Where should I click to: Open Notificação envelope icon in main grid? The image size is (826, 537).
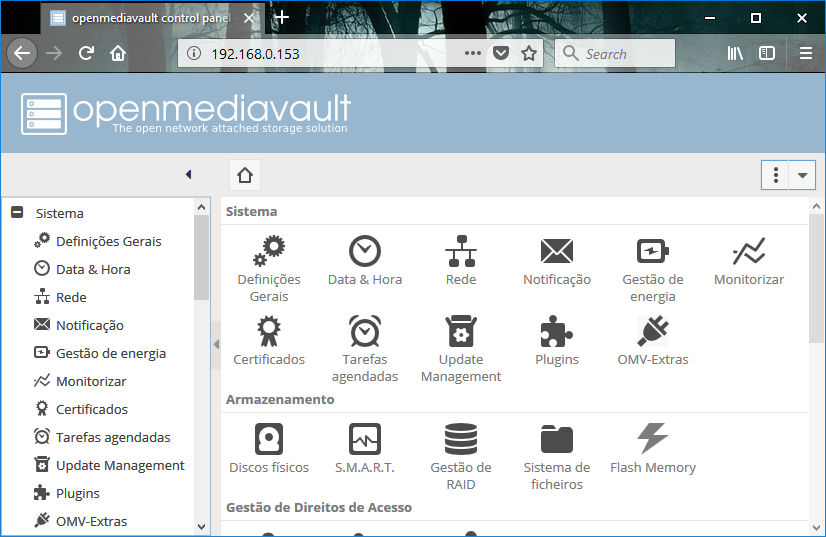557,251
